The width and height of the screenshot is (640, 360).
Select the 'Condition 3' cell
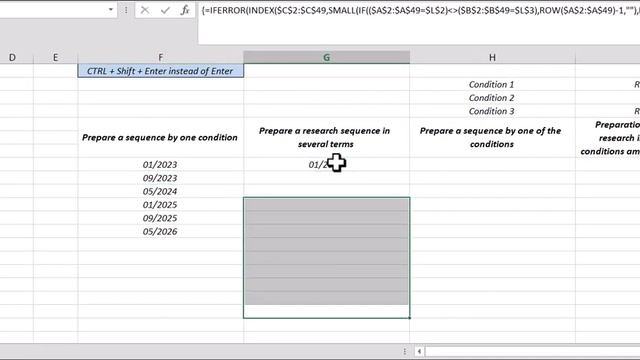(492, 111)
